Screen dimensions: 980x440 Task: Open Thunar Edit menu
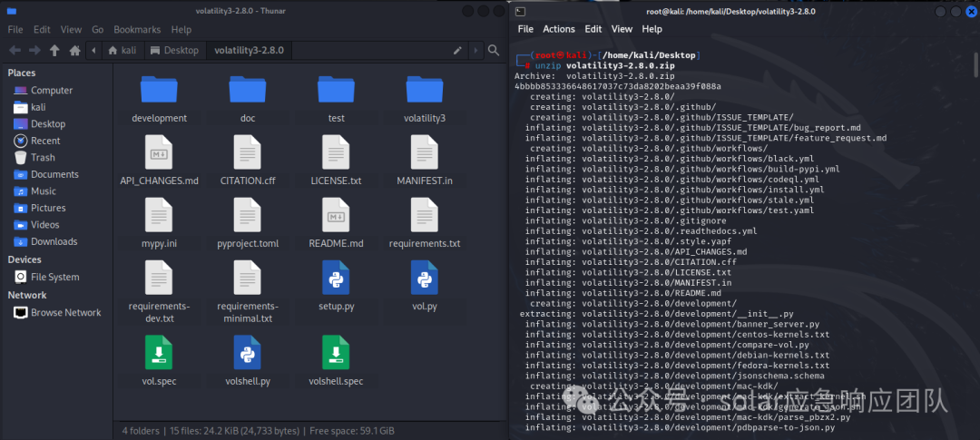pyautogui.click(x=42, y=29)
